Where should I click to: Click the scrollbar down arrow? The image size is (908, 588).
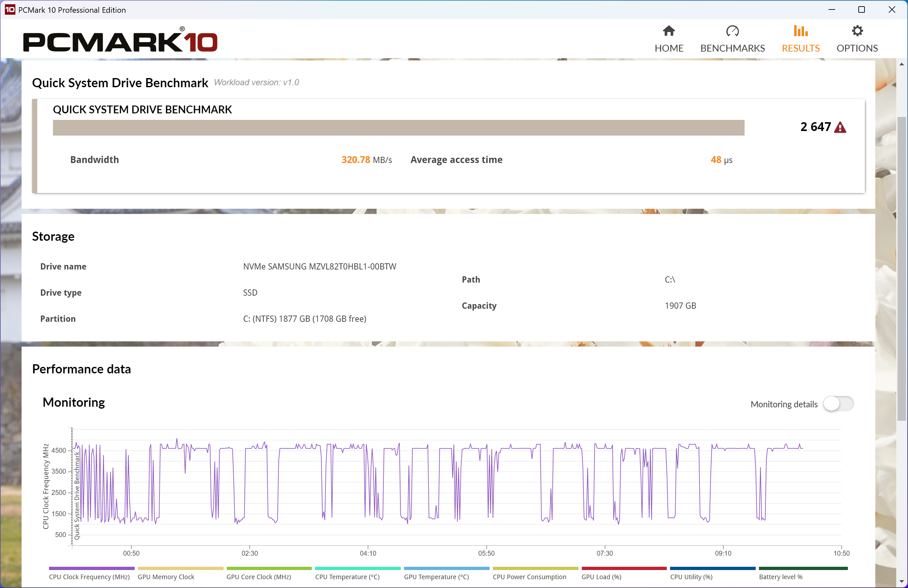[x=901, y=582]
